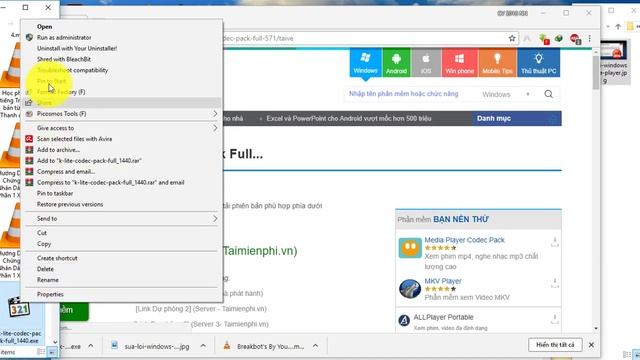Click the search magnifier icon
Screen dimensions: 640x360
tap(549, 94)
